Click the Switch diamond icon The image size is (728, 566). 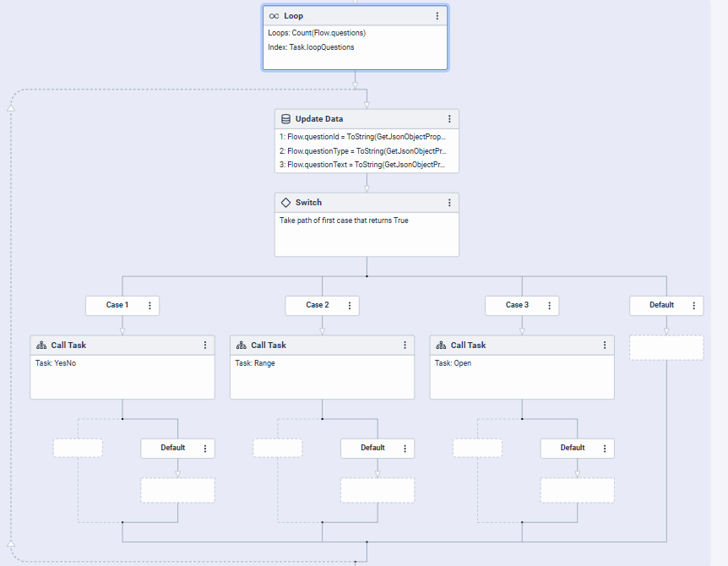point(285,203)
